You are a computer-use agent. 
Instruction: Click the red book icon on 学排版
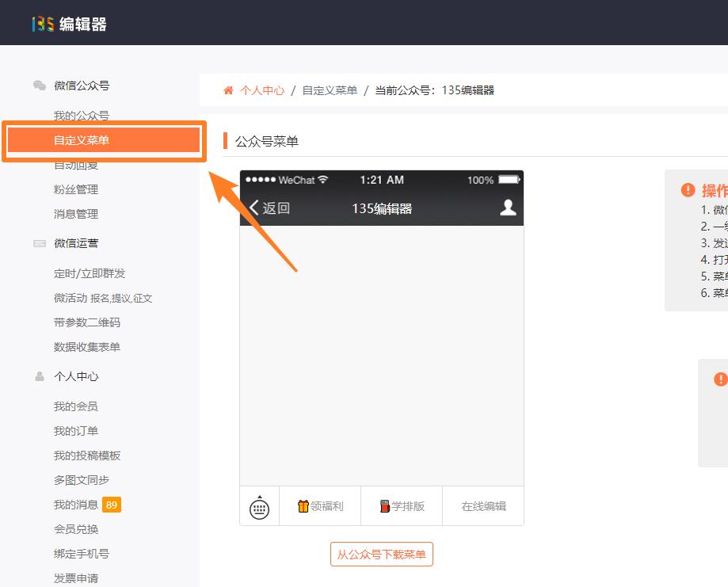[x=384, y=506]
